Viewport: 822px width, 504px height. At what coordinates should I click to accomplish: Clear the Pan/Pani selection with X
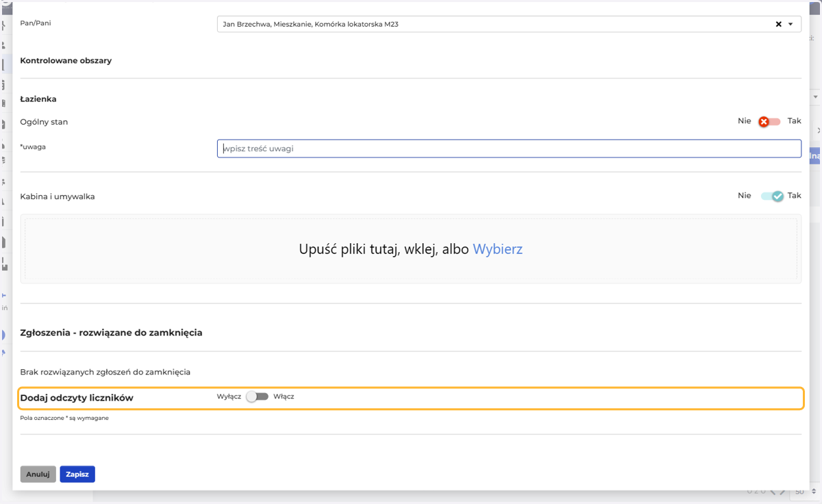click(x=778, y=24)
